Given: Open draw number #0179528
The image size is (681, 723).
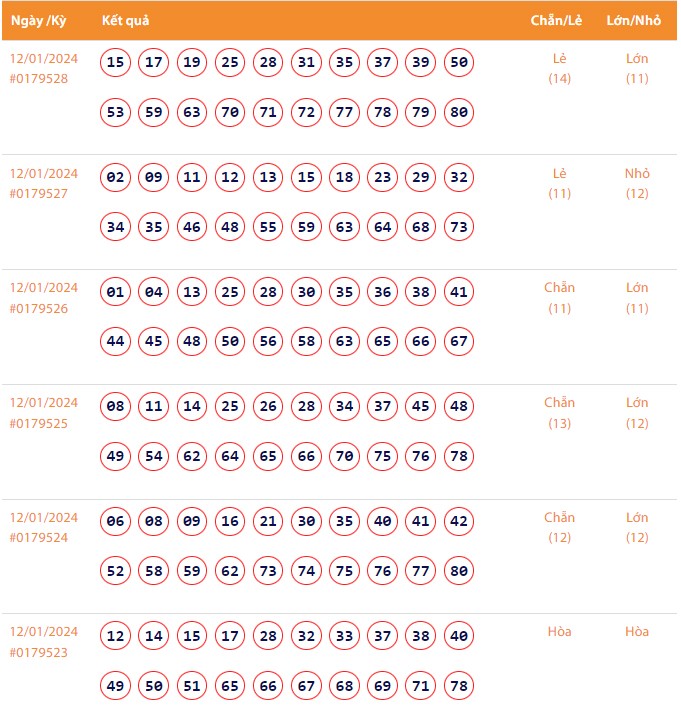Looking at the screenshot, I should [x=39, y=78].
